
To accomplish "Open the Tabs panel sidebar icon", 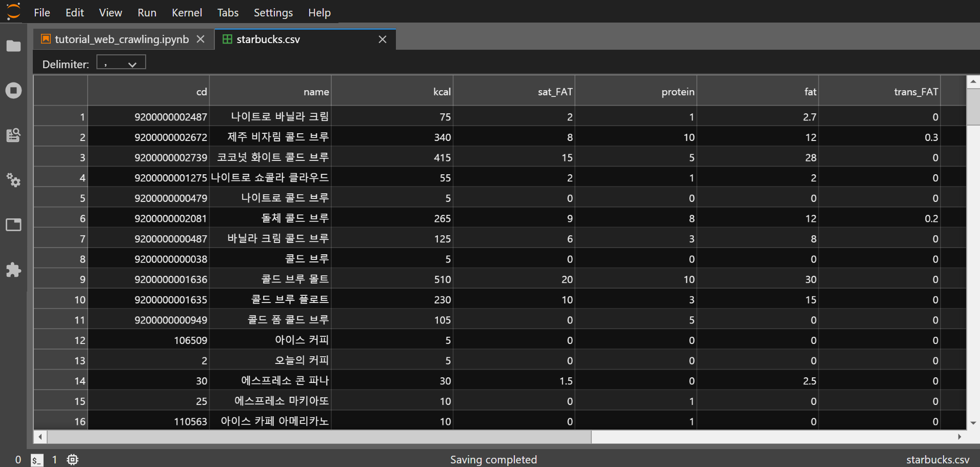I will click(x=13, y=225).
